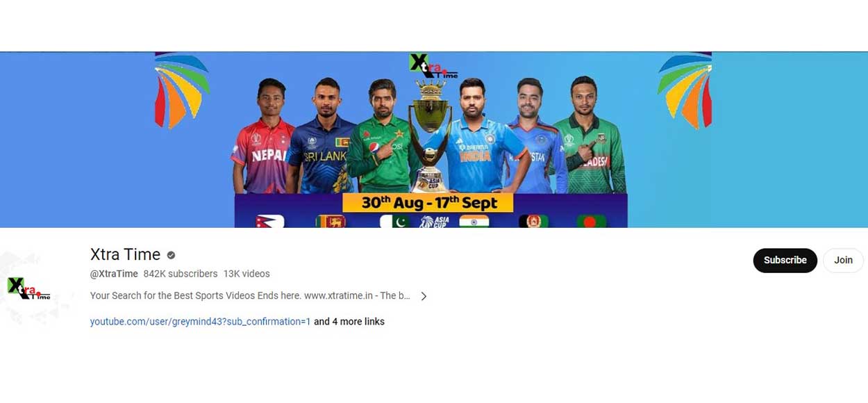Click the Afghanistan flag icon in banner
The width and height of the screenshot is (868, 403).
click(533, 221)
